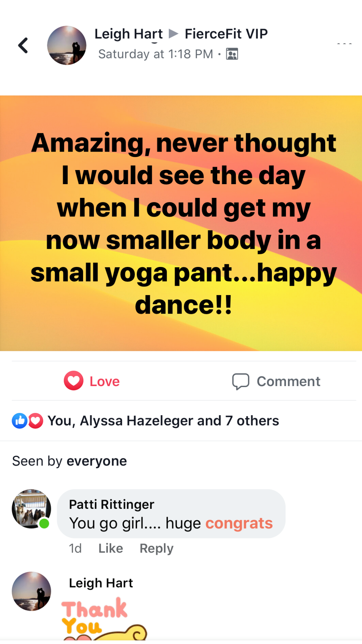Open Leigh Hart's profile picture in header
Viewport: 362px width, 644px height.
[x=67, y=45]
